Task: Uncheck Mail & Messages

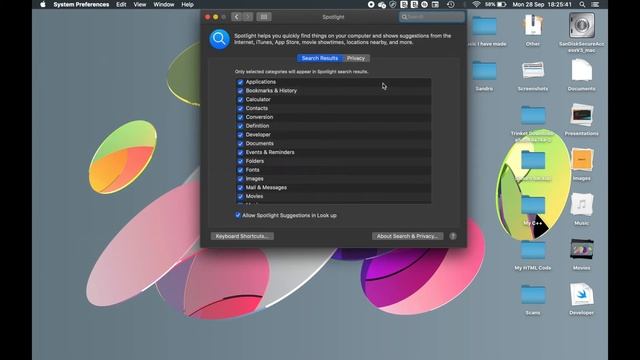Action: (x=240, y=188)
